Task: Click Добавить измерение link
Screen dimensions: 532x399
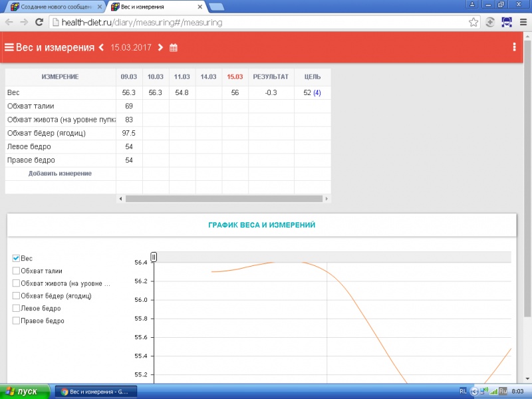Action: (60, 174)
